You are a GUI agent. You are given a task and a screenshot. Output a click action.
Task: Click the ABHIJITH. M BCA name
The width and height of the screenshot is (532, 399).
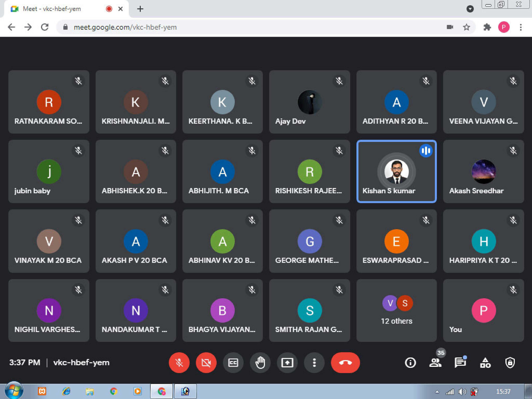219,191
